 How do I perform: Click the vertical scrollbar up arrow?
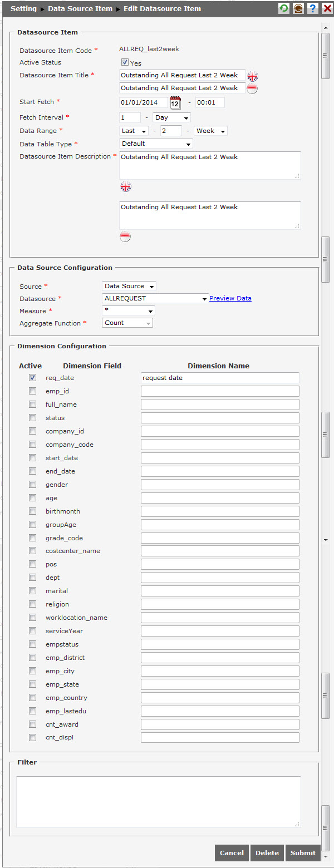[326, 27]
